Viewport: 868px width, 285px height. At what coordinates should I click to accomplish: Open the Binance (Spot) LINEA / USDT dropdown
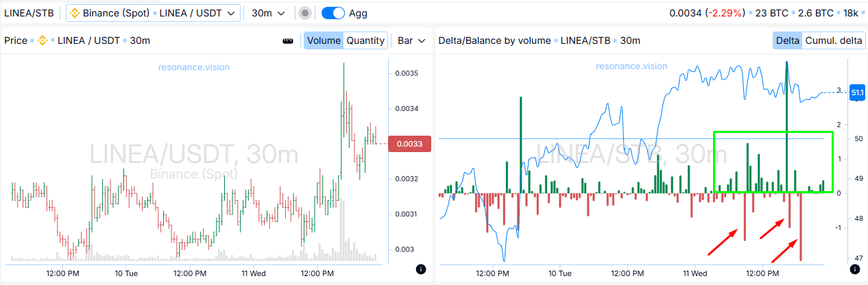click(x=153, y=13)
